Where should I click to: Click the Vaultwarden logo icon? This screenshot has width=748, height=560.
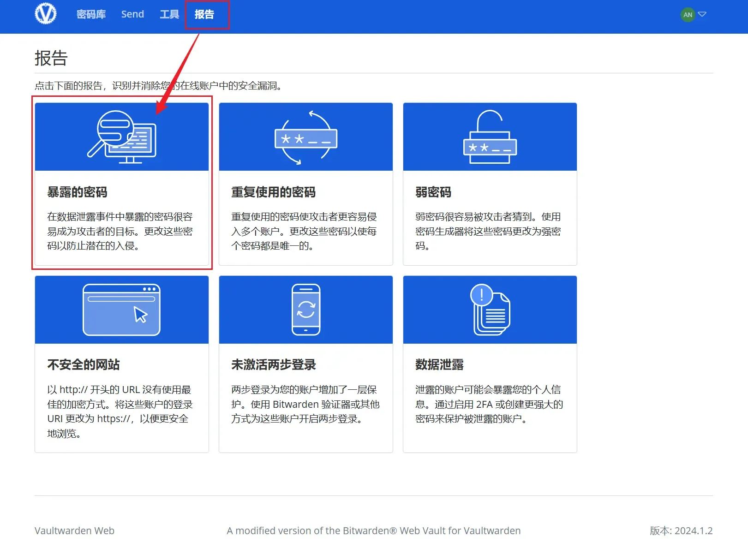[x=46, y=14]
